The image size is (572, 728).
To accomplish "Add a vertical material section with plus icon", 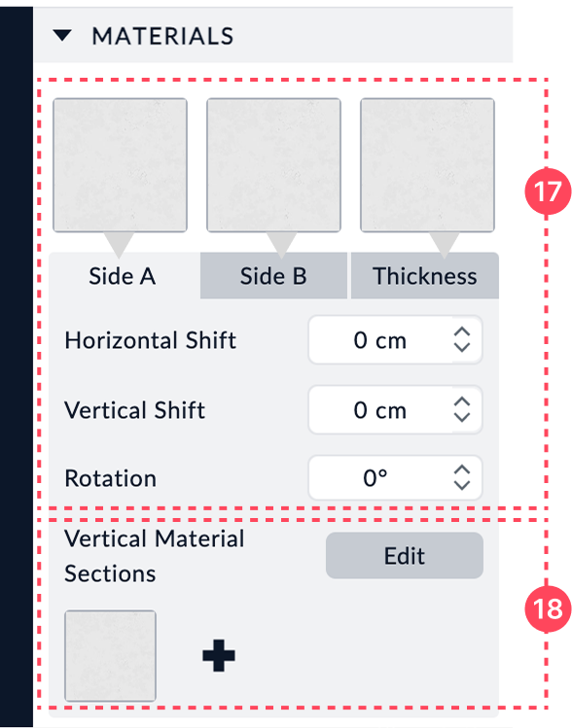I will click(219, 655).
